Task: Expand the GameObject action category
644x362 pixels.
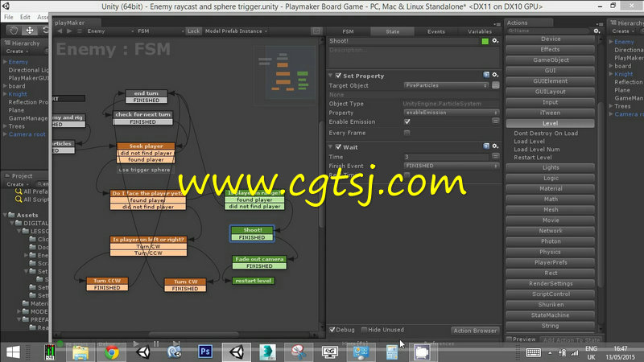Action: pos(551,60)
